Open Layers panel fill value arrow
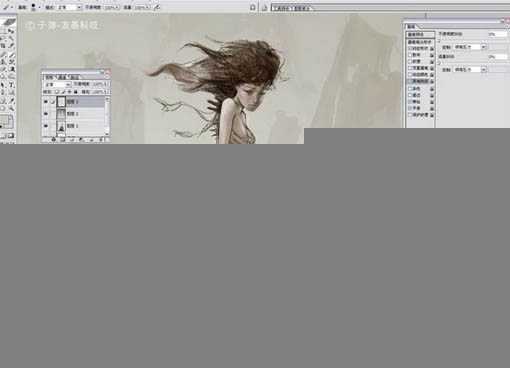The width and height of the screenshot is (510, 368). [106, 92]
